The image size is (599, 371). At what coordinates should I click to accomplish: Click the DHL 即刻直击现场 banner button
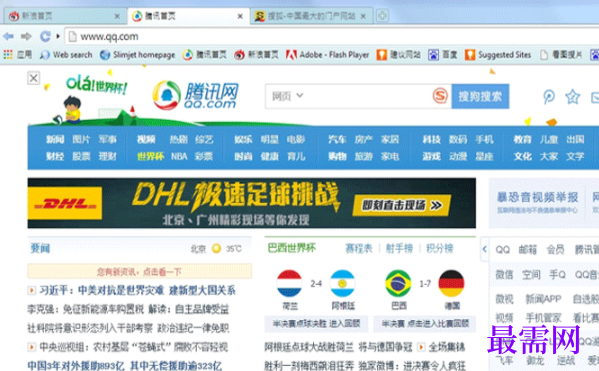[x=401, y=206]
